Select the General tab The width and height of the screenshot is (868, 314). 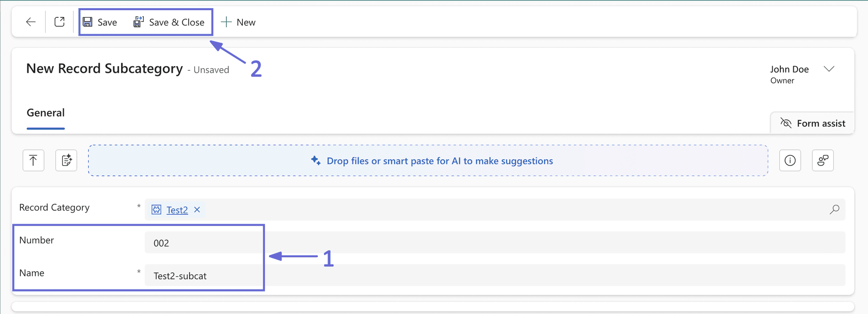46,113
